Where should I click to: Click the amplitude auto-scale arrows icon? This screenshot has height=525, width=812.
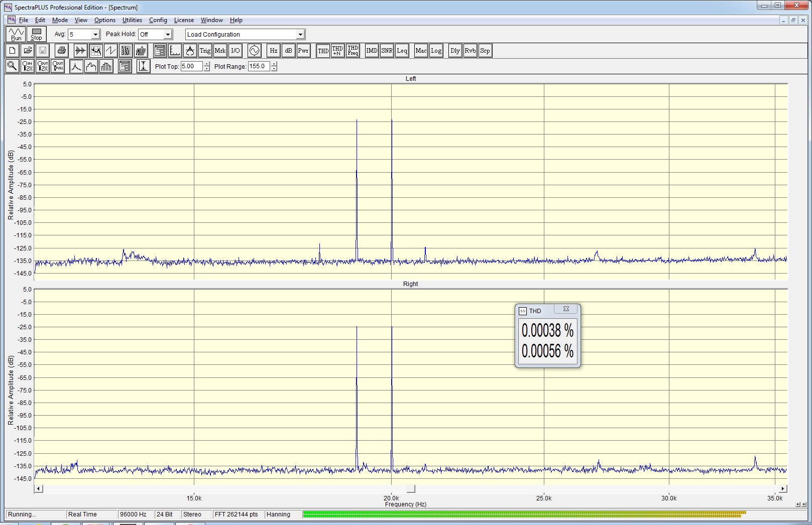[x=144, y=66]
